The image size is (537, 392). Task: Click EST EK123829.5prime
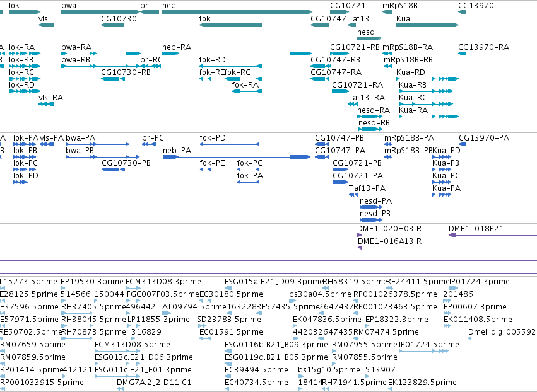click(422, 383)
